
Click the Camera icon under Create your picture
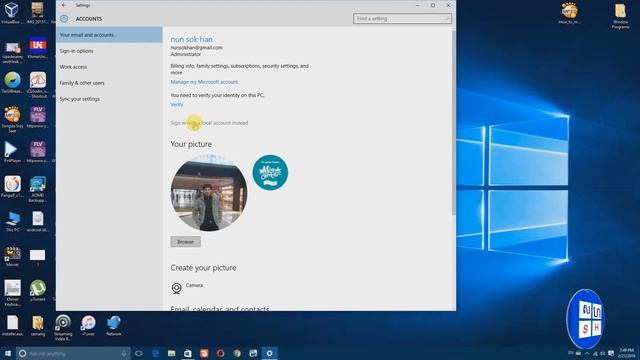[x=176, y=288]
